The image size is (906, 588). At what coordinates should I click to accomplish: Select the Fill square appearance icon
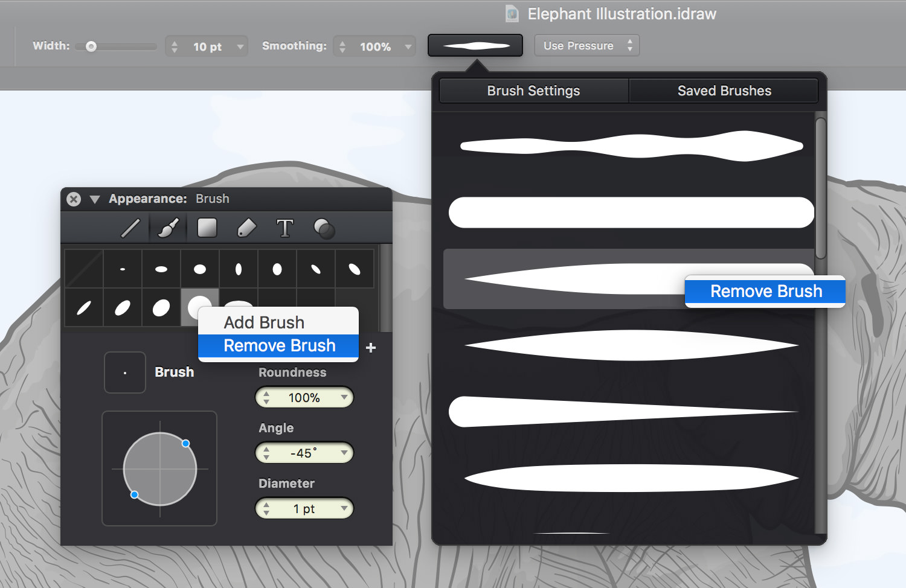[x=207, y=228]
